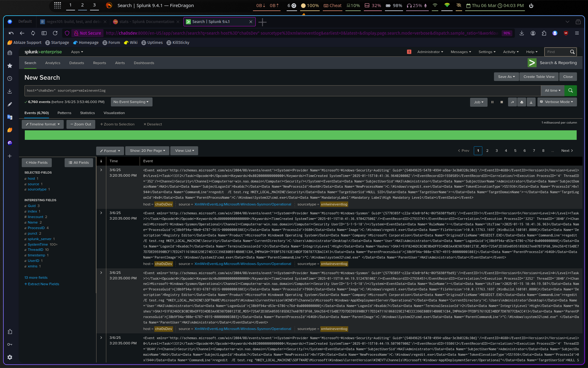Open Show: 20 Per Page dropdown
Screen dimensions: 588x368
click(x=147, y=151)
